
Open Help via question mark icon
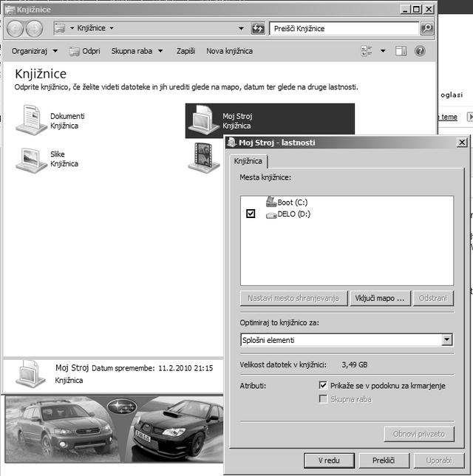coord(420,51)
